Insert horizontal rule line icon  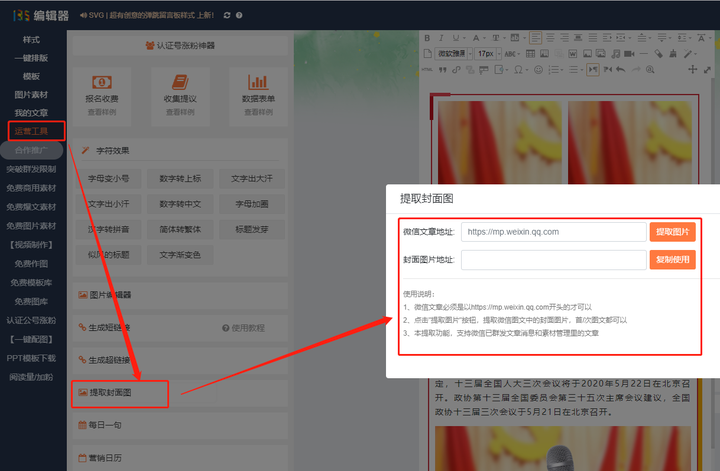coord(643,54)
